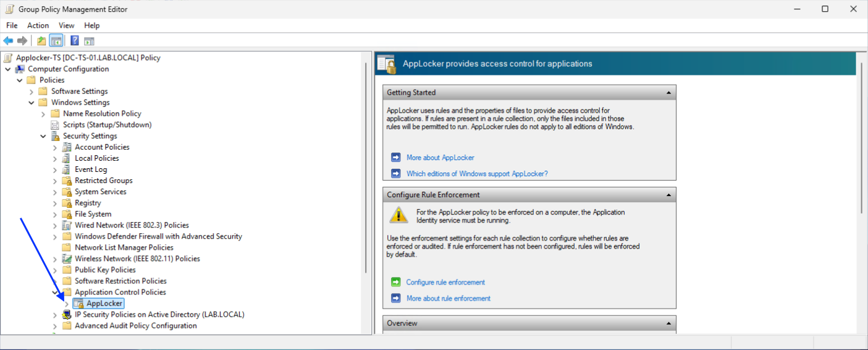Image resolution: width=868 pixels, height=350 pixels.
Task: Expand Advanced Audit Policy Configuration node
Action: [55, 326]
